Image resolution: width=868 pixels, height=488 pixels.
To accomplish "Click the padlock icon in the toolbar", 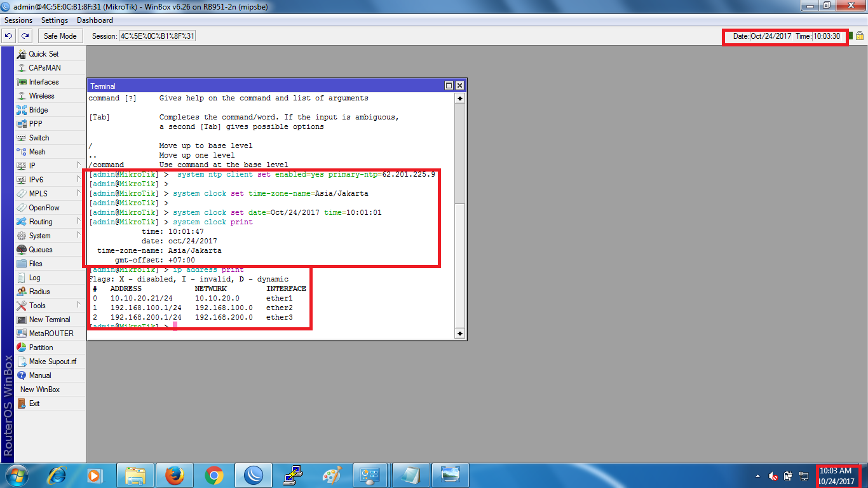I will (x=860, y=36).
